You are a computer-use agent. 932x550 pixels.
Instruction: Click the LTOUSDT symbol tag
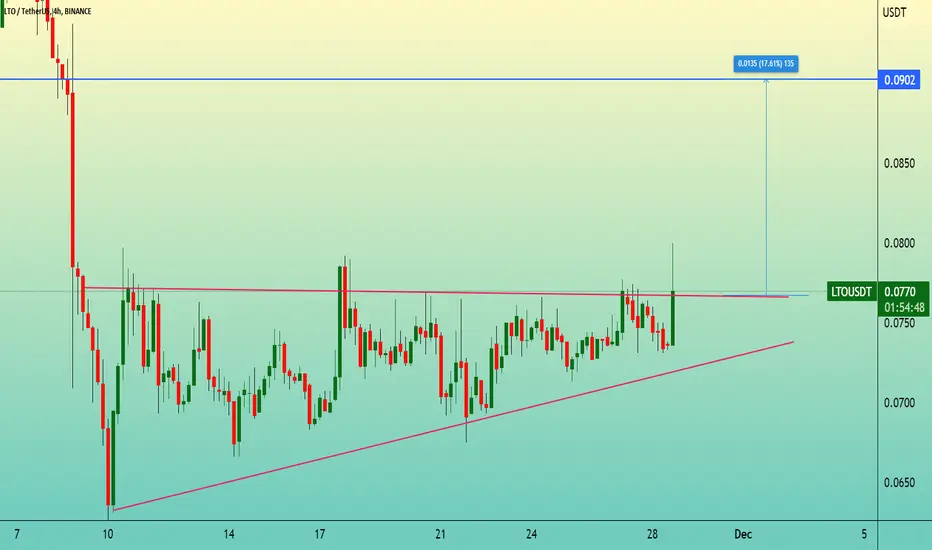click(x=851, y=292)
